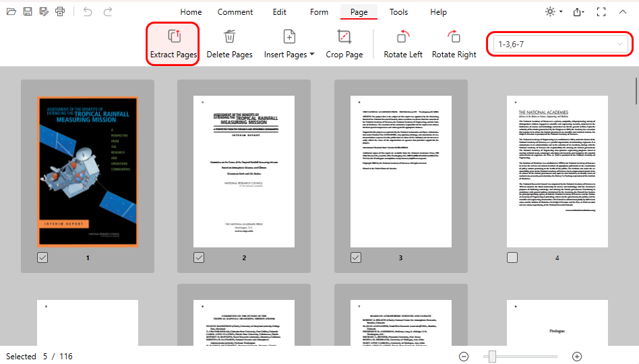The height and width of the screenshot is (364, 639).
Task: Print the document using the printer icon
Action: coord(60,11)
